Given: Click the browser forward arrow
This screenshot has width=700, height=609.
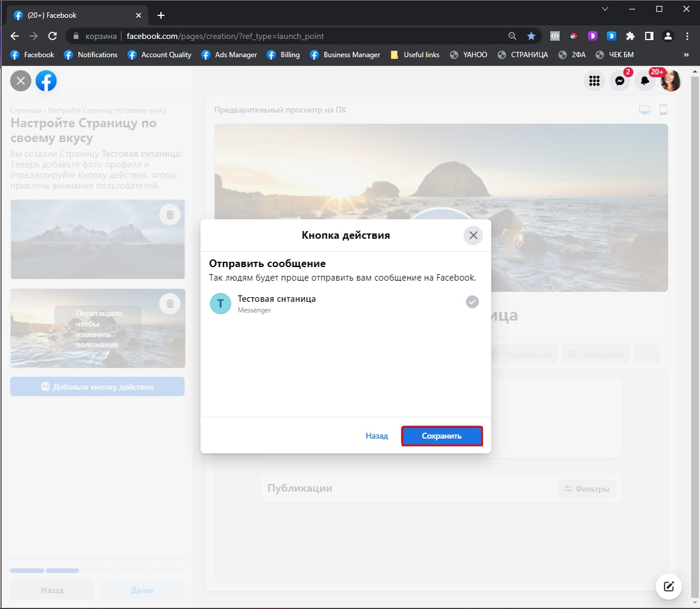Looking at the screenshot, I should pos(34,36).
